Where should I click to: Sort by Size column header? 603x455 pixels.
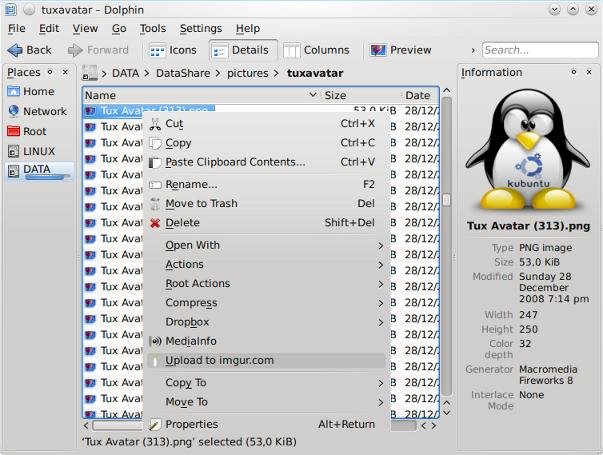[361, 95]
